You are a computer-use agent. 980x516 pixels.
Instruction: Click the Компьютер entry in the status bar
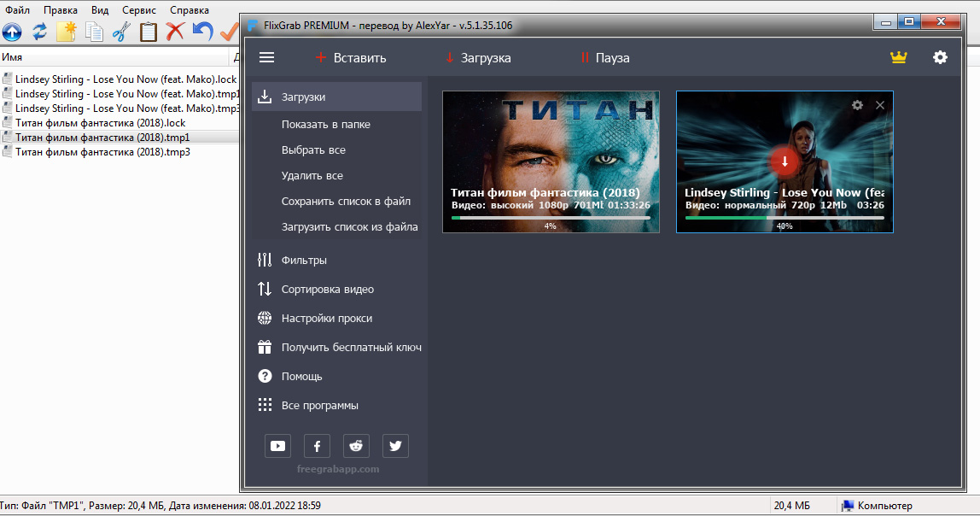tap(877, 506)
